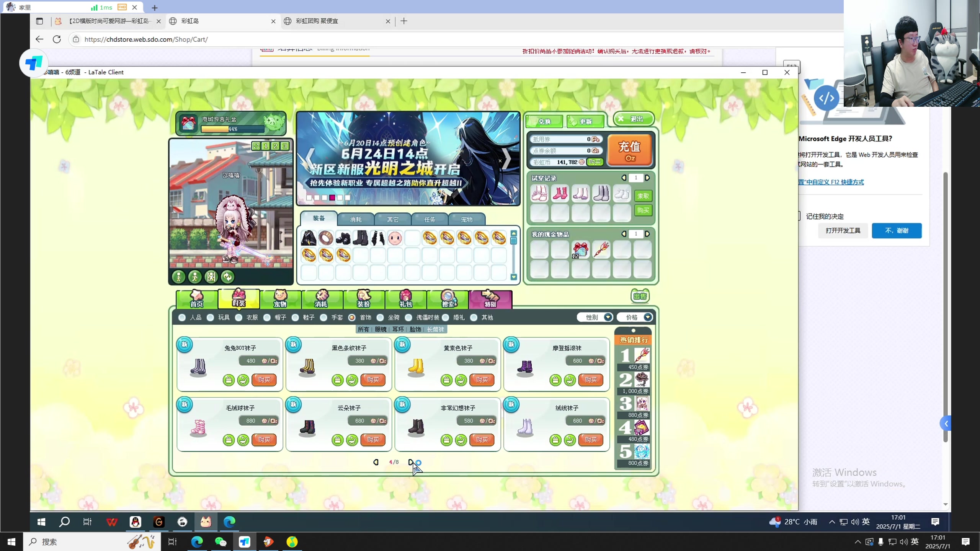Click the standing pose icon under character preview
The width and height of the screenshot is (980, 551).
point(178,277)
